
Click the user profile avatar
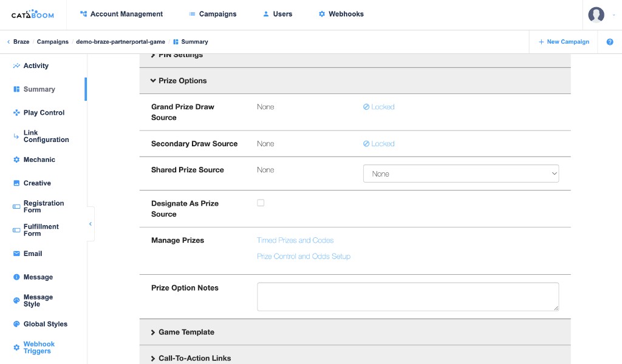[x=596, y=15]
